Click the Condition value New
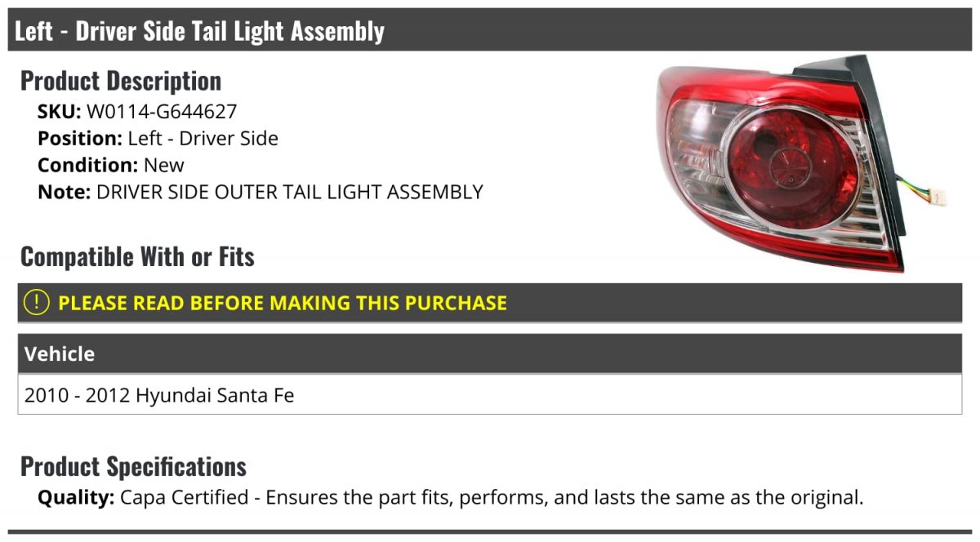Image resolution: width=980 pixels, height=542 pixels. 164,166
